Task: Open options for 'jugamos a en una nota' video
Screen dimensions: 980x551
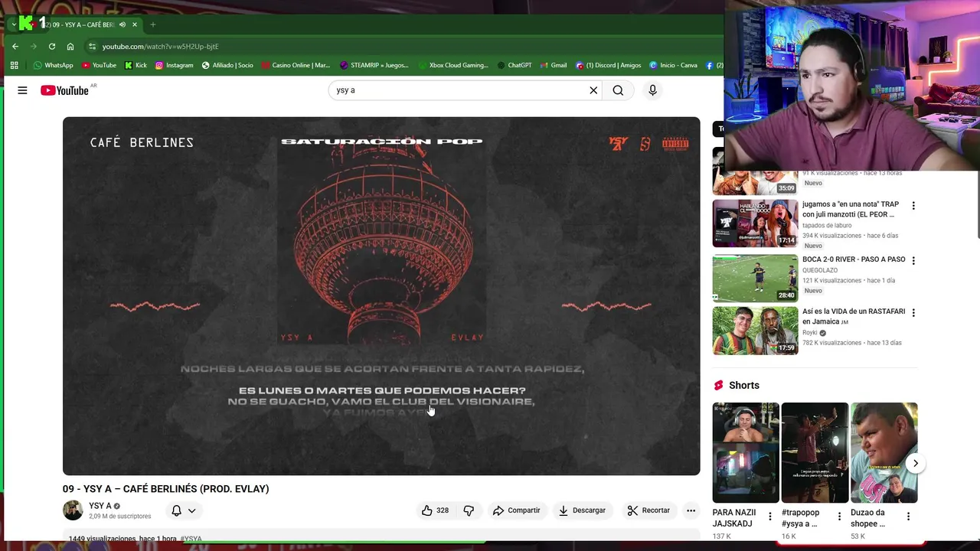Action: pos(913,206)
